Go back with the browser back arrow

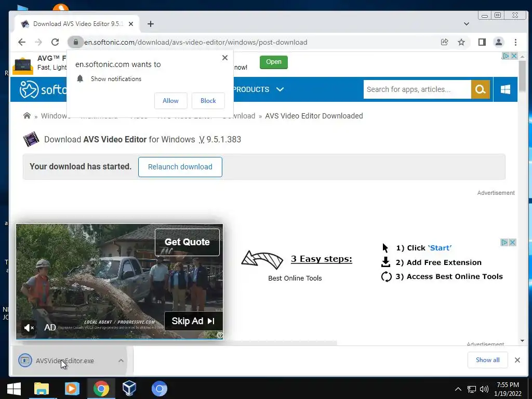pyautogui.click(x=22, y=42)
